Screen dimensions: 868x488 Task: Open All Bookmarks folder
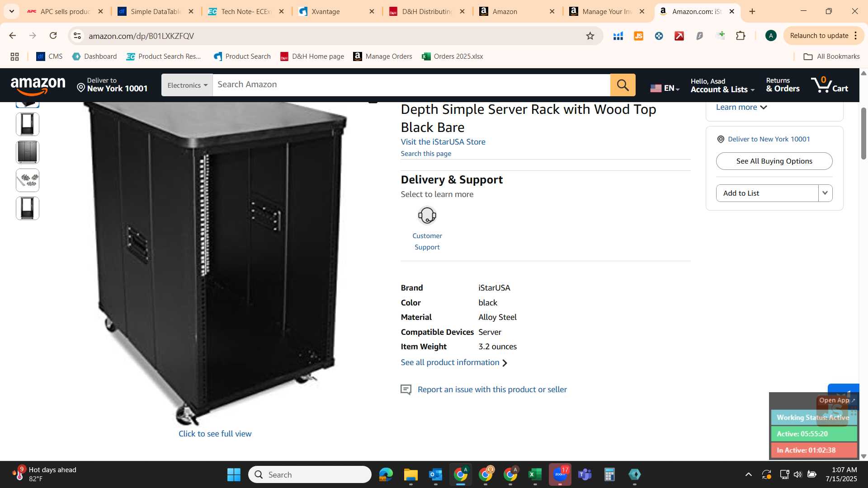click(x=831, y=56)
